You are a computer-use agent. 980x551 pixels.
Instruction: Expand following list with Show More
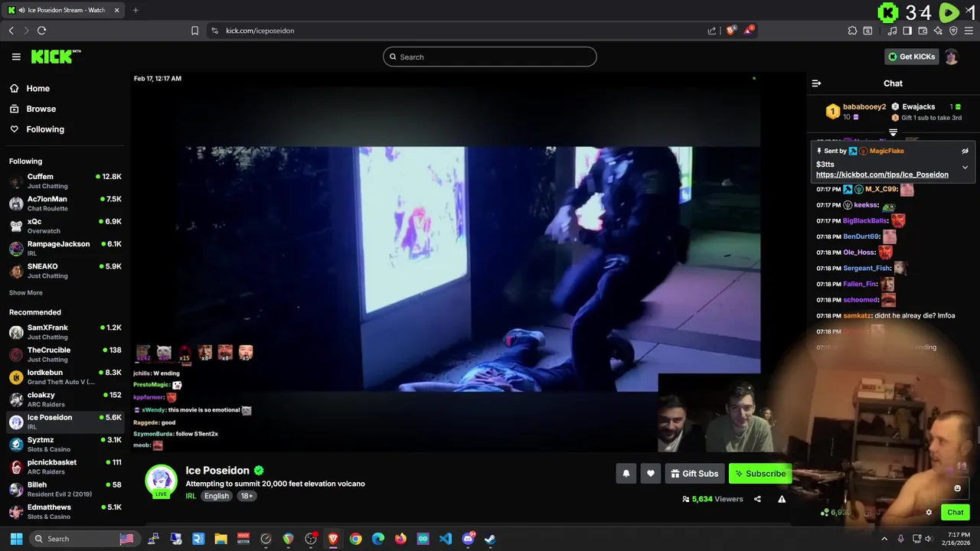26,293
